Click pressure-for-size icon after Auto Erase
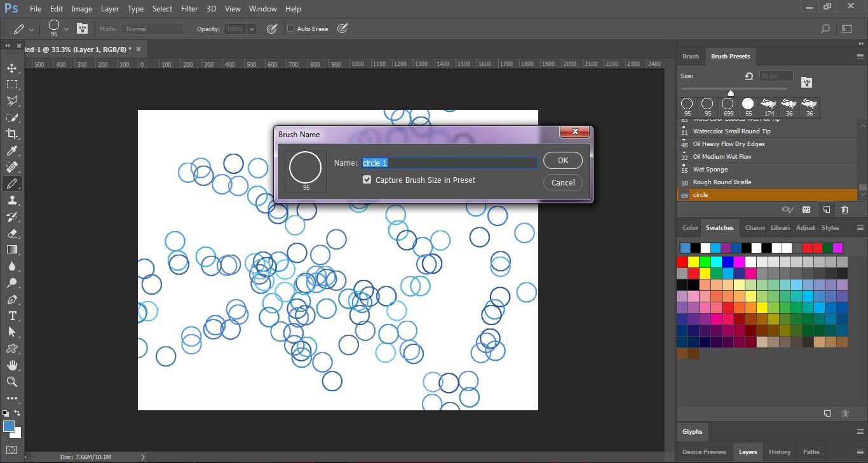Viewport: 868px width, 463px height. (x=342, y=29)
